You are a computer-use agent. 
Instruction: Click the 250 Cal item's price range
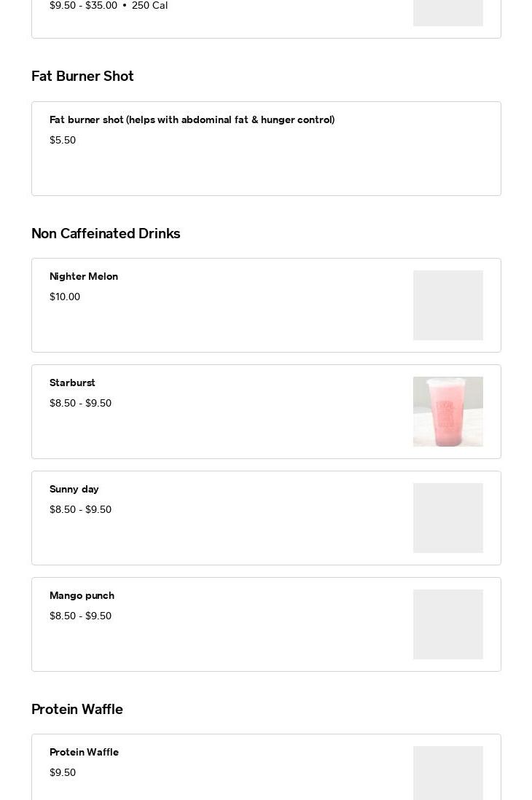[83, 6]
